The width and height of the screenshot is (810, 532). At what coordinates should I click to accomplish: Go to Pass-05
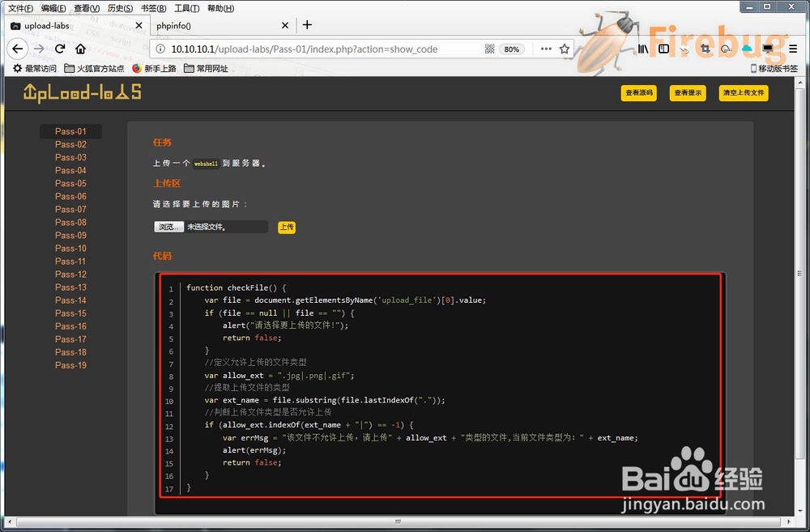pyautogui.click(x=70, y=183)
